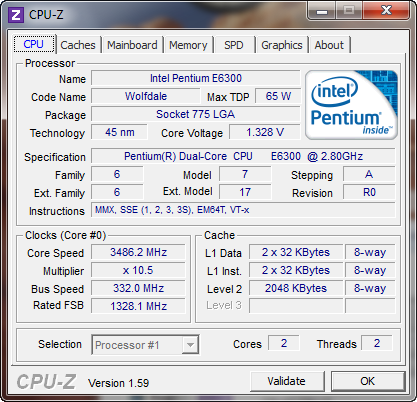Click the Cores value '2'
417x402 pixels.
284,343
